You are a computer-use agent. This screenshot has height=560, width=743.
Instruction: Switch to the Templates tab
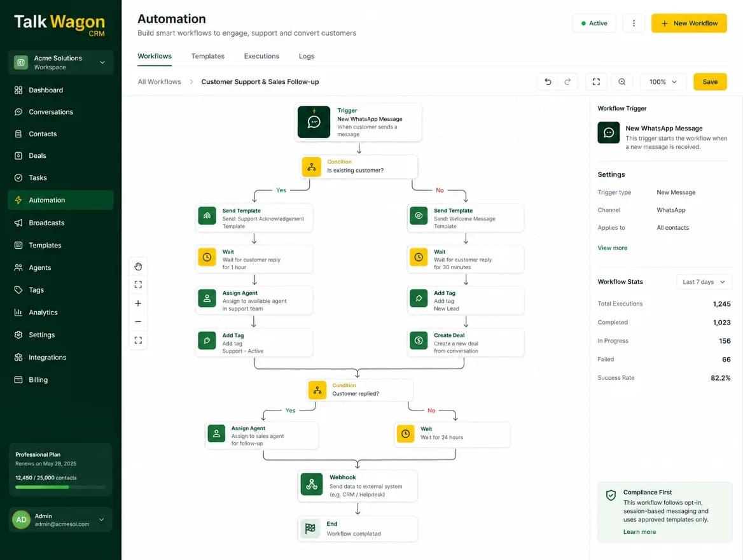[x=208, y=56]
